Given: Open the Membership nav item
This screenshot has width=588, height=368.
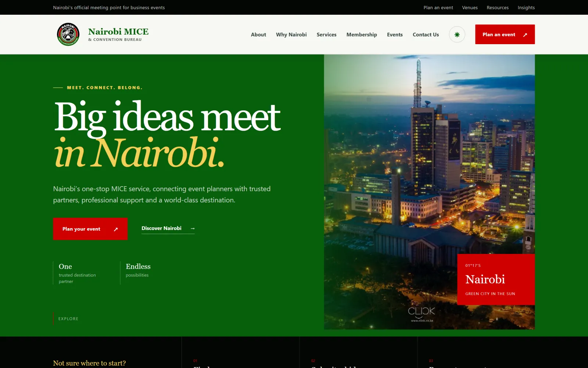Looking at the screenshot, I should coord(362,35).
